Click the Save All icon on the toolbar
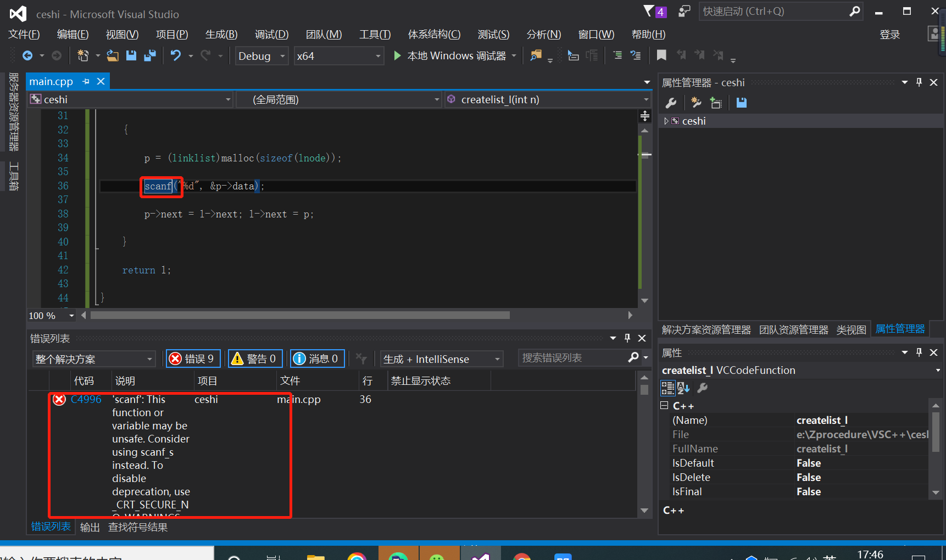The width and height of the screenshot is (946, 560). click(150, 55)
